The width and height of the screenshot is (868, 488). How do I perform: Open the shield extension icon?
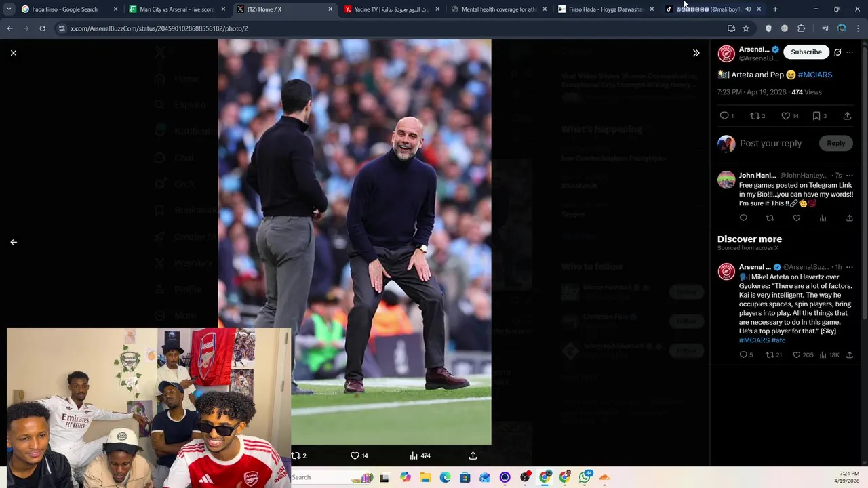pos(768,28)
